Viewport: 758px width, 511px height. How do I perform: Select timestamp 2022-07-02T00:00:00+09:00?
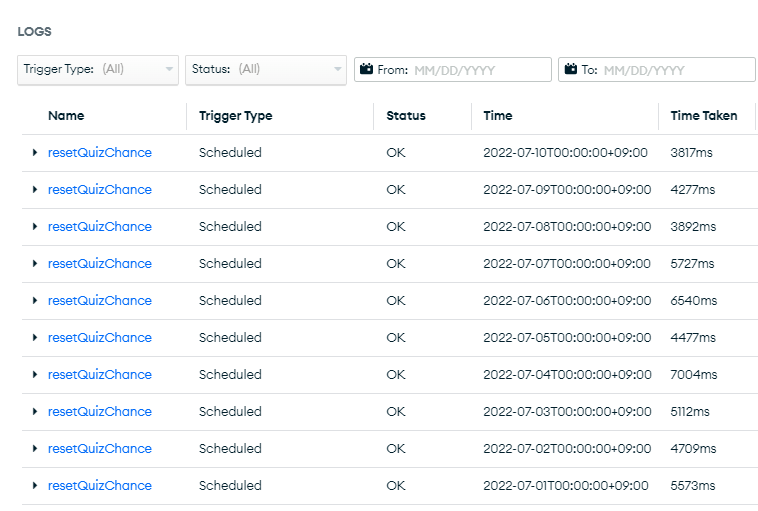click(x=567, y=448)
